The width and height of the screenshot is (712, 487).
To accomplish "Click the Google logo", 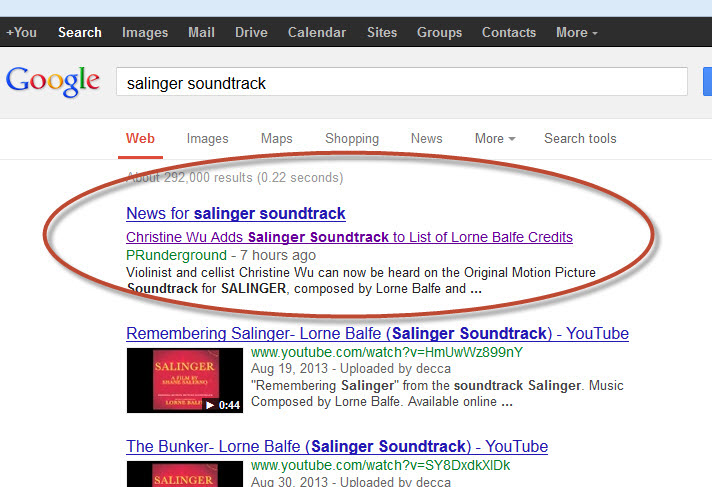I will 53,82.
